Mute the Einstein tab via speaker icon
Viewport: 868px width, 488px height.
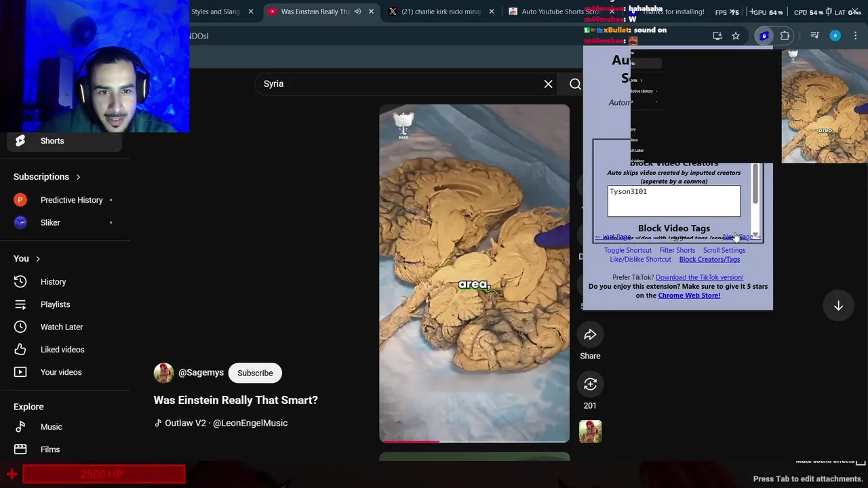pyautogui.click(x=357, y=12)
